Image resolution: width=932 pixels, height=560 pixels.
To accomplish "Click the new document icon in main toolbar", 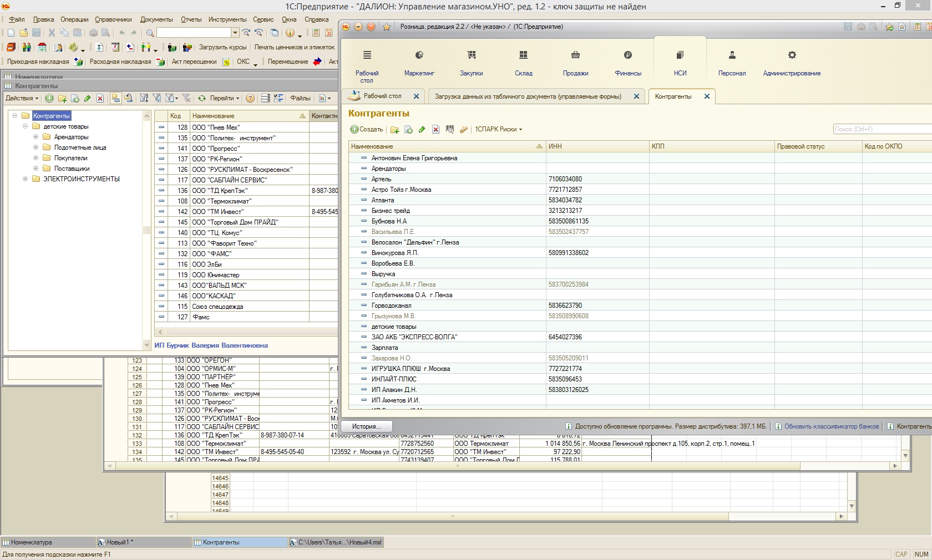I will (11, 33).
